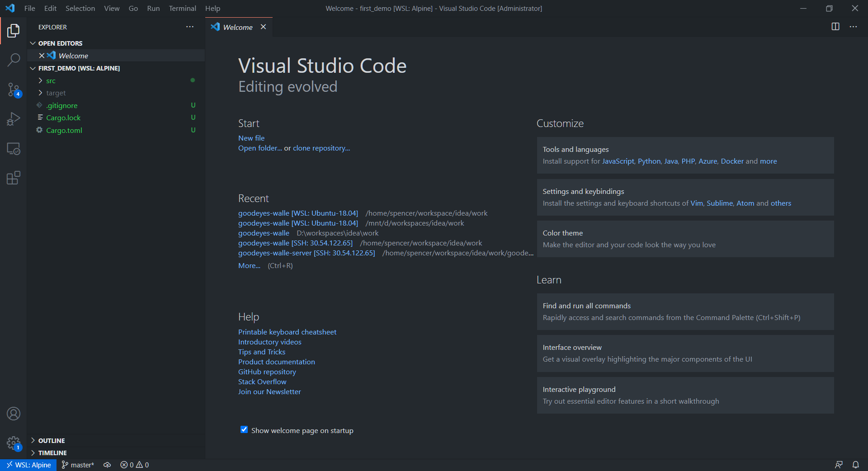Click the VS Code logo in title bar
The image size is (868, 471).
pos(10,8)
